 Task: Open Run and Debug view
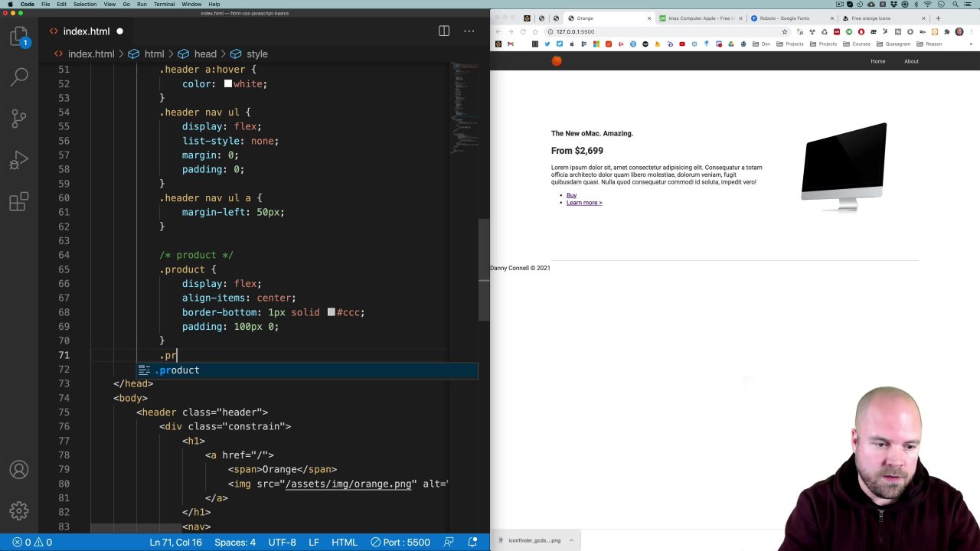click(x=19, y=161)
